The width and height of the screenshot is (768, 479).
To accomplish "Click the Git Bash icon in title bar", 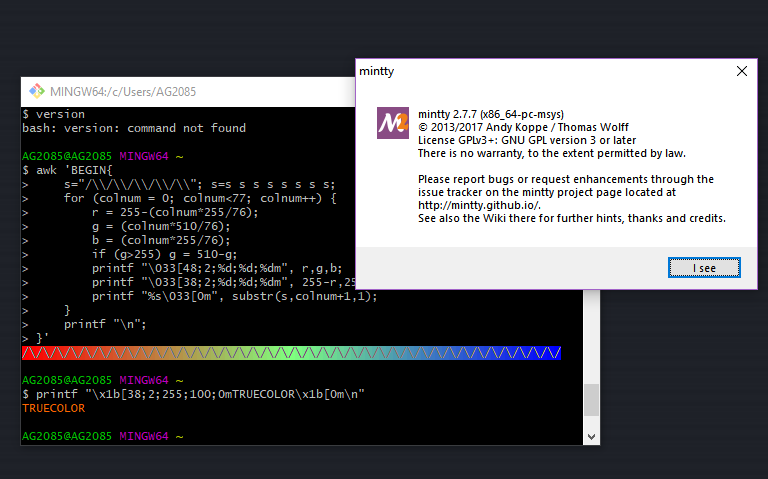I will point(36,91).
